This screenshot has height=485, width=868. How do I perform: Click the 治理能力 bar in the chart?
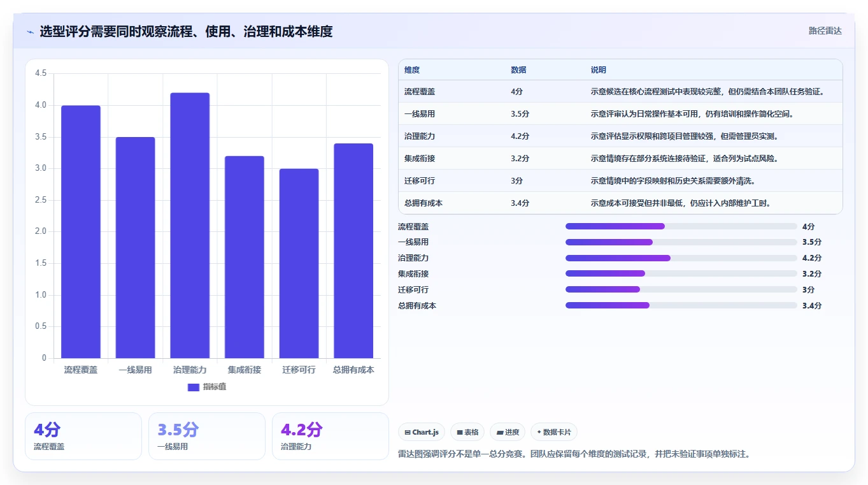[x=190, y=226]
